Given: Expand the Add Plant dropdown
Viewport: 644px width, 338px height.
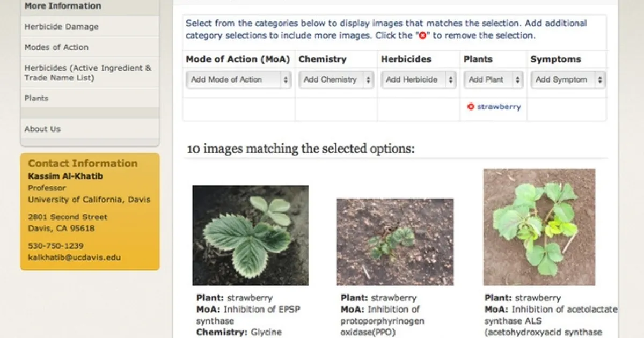Looking at the screenshot, I should 493,79.
